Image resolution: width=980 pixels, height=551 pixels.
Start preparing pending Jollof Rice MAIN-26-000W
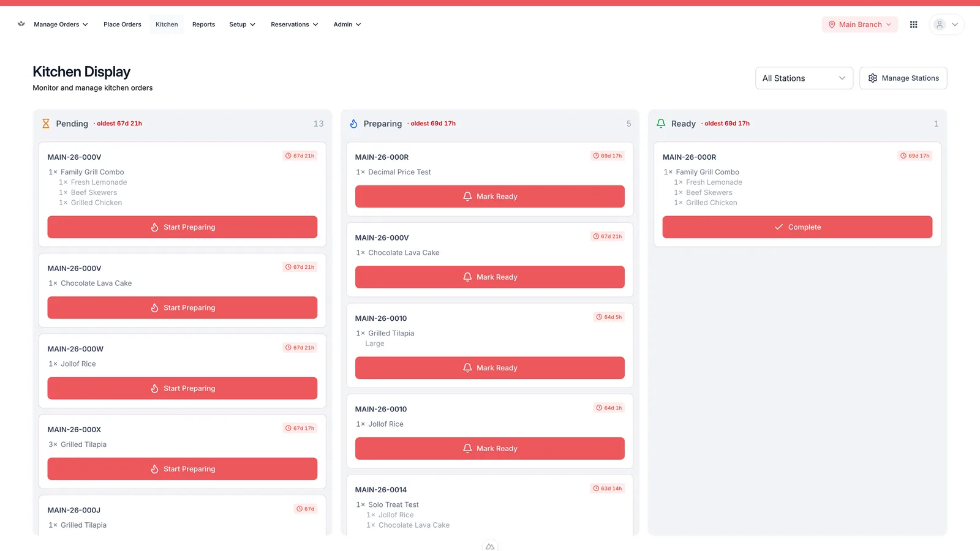(x=183, y=389)
